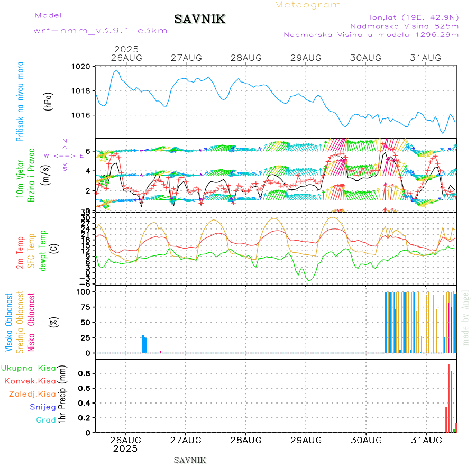Click the Visoka Oblacnost axis label
476x476 pixels.
[x=10, y=323]
